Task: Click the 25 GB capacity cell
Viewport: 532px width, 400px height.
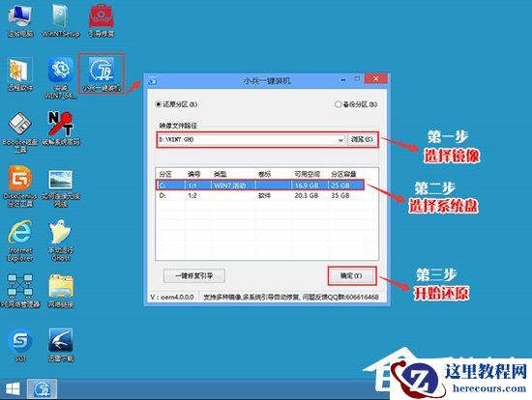Action: click(x=340, y=186)
